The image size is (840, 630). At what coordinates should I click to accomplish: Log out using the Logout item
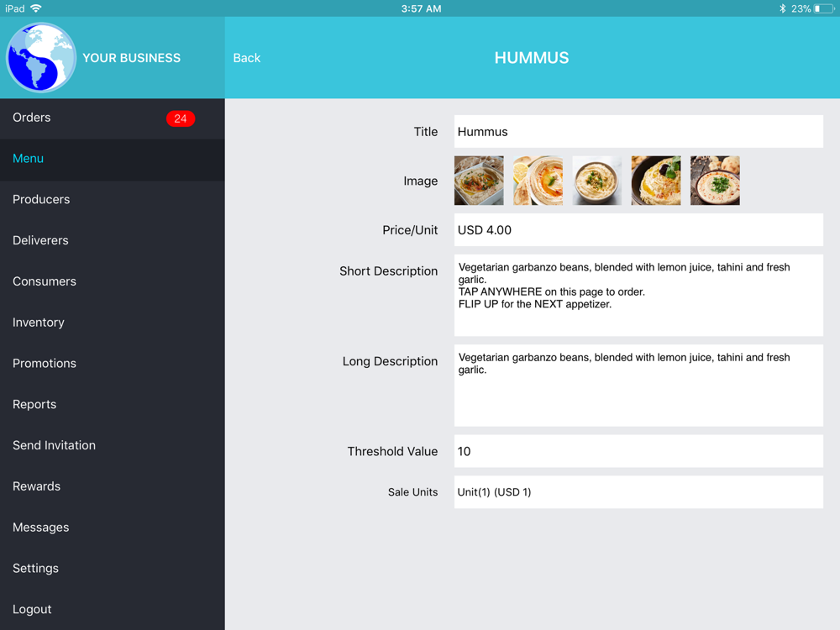click(113, 609)
